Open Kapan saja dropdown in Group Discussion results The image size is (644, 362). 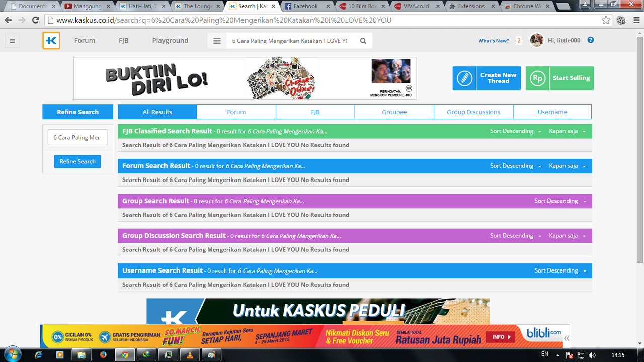tap(568, 236)
